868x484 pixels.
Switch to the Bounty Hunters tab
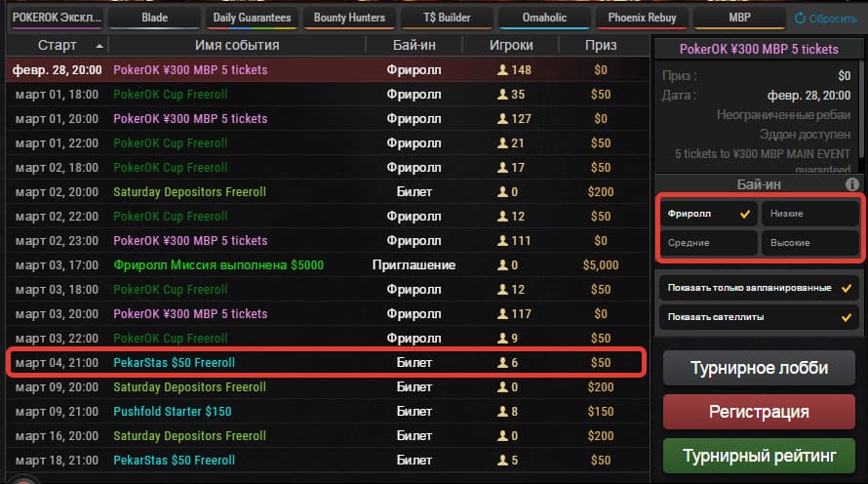349,18
